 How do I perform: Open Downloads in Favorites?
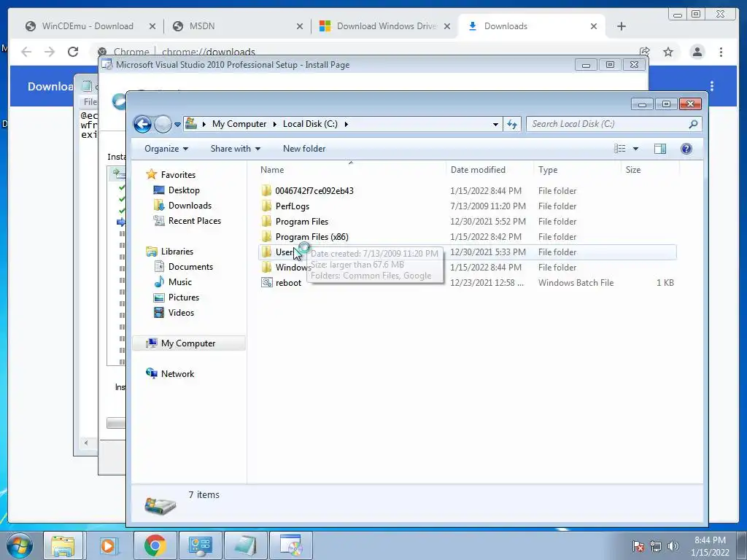tap(190, 205)
